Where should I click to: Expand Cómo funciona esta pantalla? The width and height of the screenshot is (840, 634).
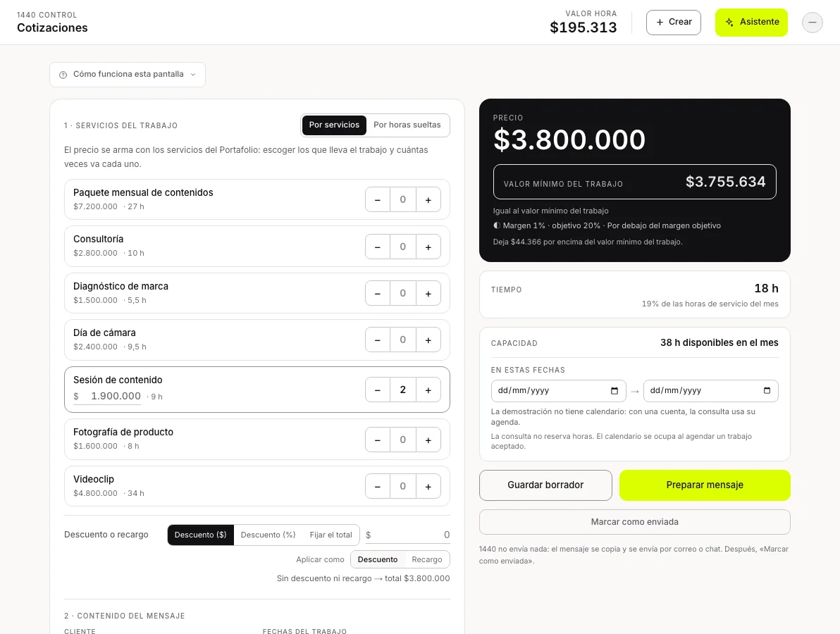128,75
